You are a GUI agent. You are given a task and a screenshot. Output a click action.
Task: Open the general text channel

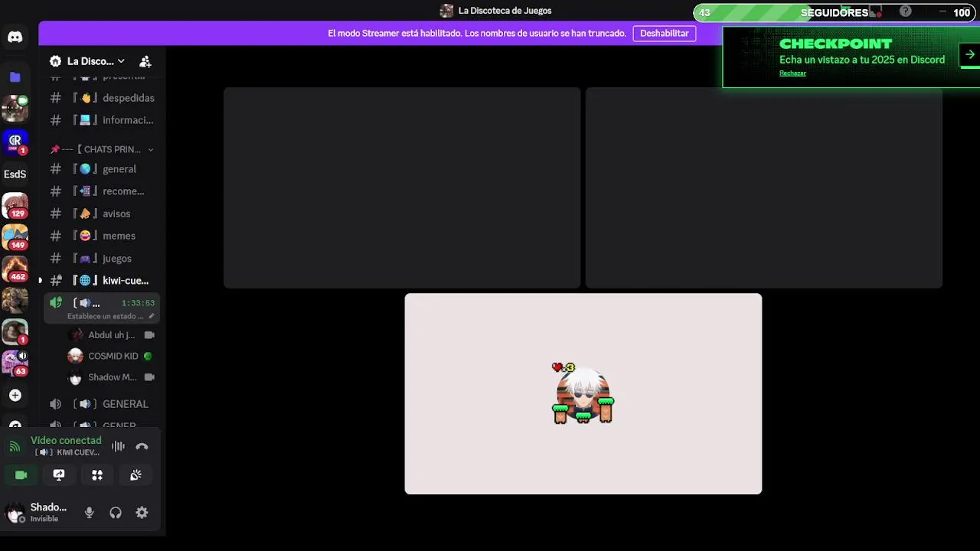102,169
